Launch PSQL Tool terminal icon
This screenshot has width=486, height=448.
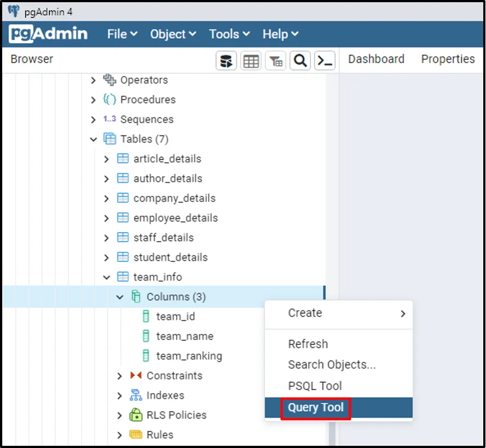[325, 61]
